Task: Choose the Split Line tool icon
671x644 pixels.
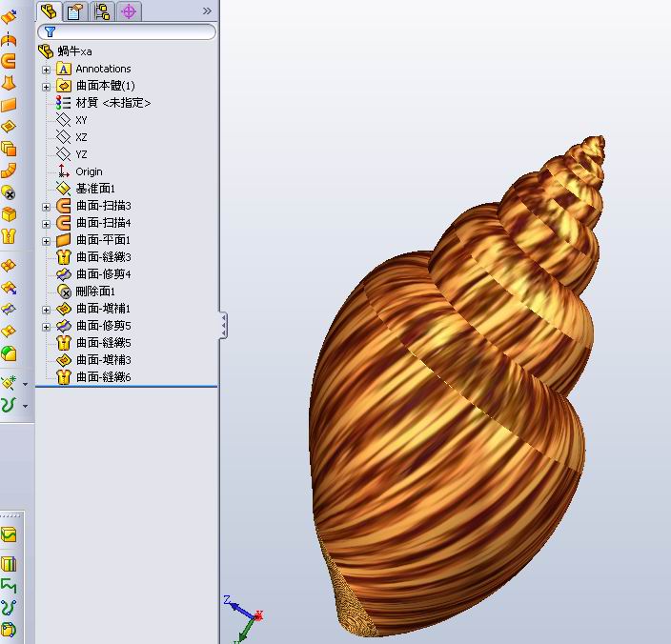Action: click(x=9, y=564)
